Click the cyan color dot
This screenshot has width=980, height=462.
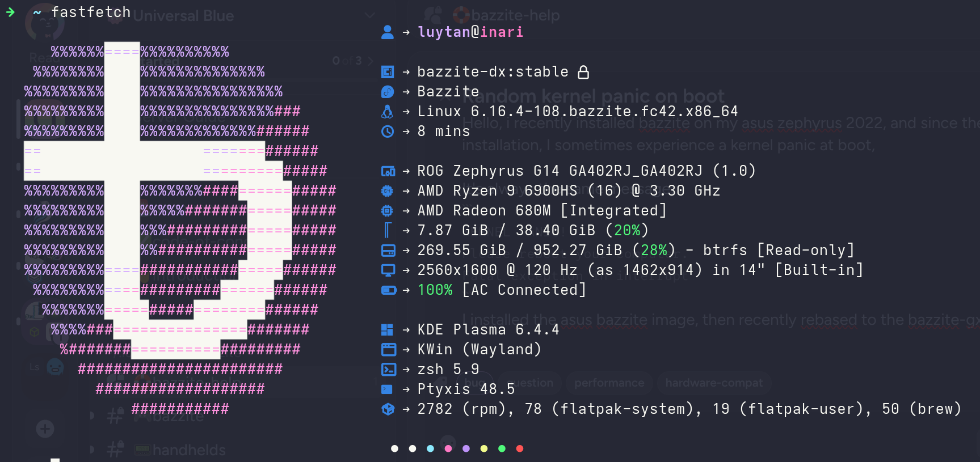pos(430,448)
